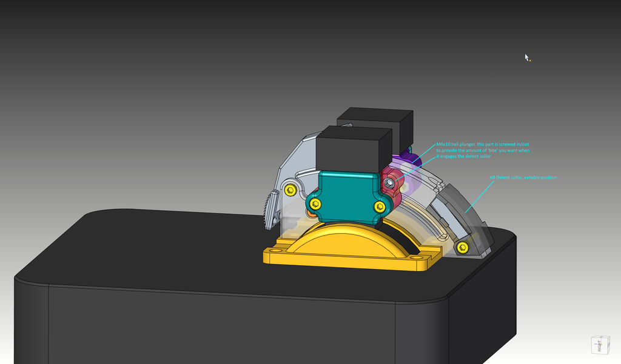Select the right yellow bolt on teal clamp

click(380, 207)
